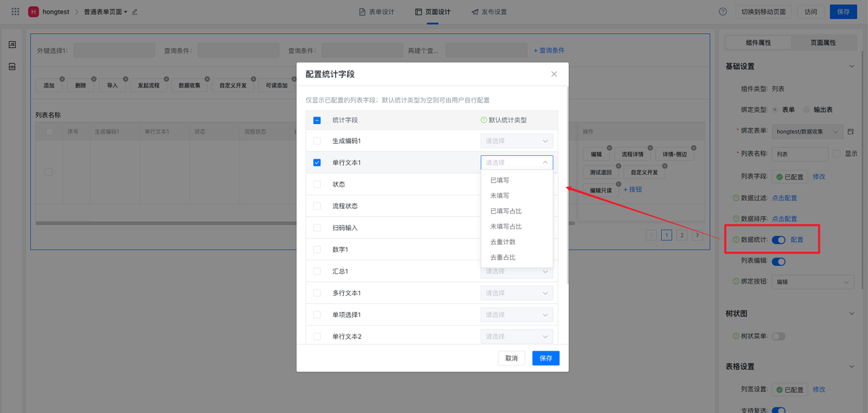Screen dimensions: 868x413
Task: Uncheck the 单行文本1 checkbox
Action: (317, 163)
